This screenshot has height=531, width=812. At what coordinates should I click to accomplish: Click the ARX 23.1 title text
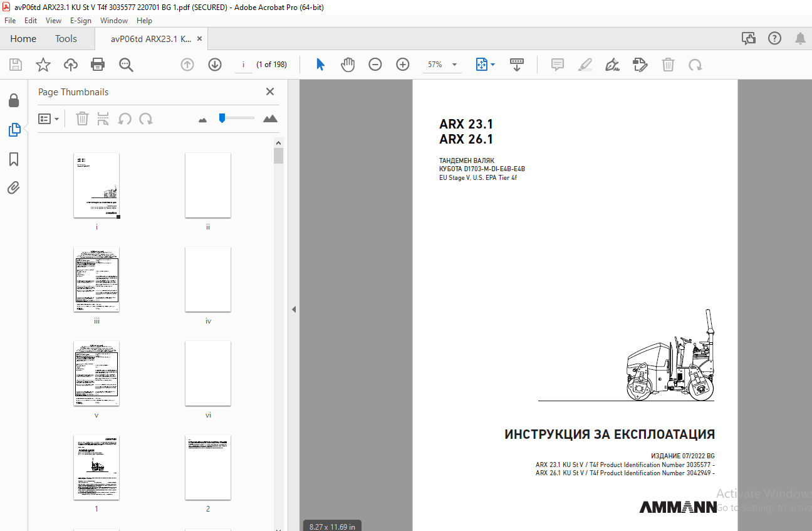pyautogui.click(x=466, y=124)
